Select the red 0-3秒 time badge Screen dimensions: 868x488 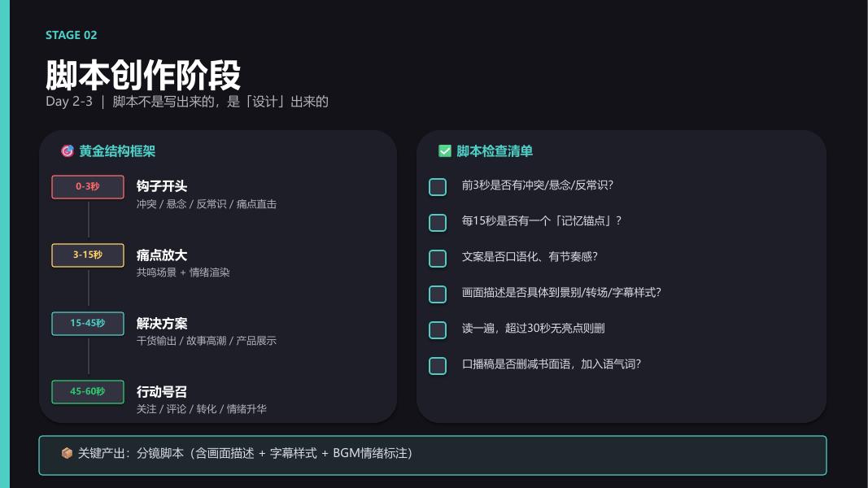(88, 187)
